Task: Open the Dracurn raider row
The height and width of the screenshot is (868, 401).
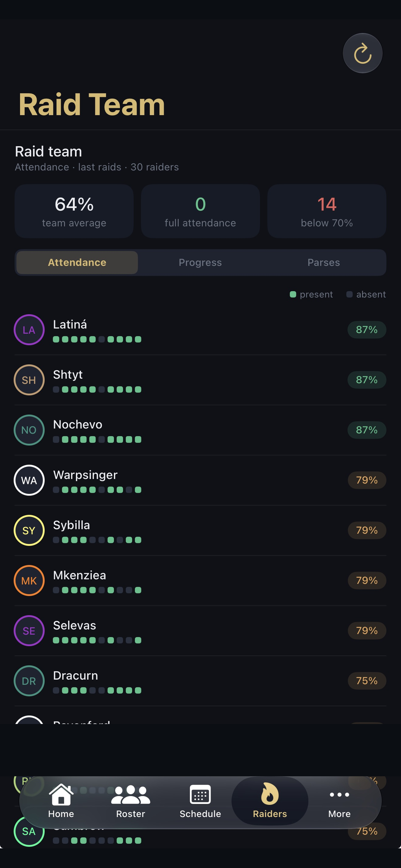Action: pyautogui.click(x=200, y=681)
